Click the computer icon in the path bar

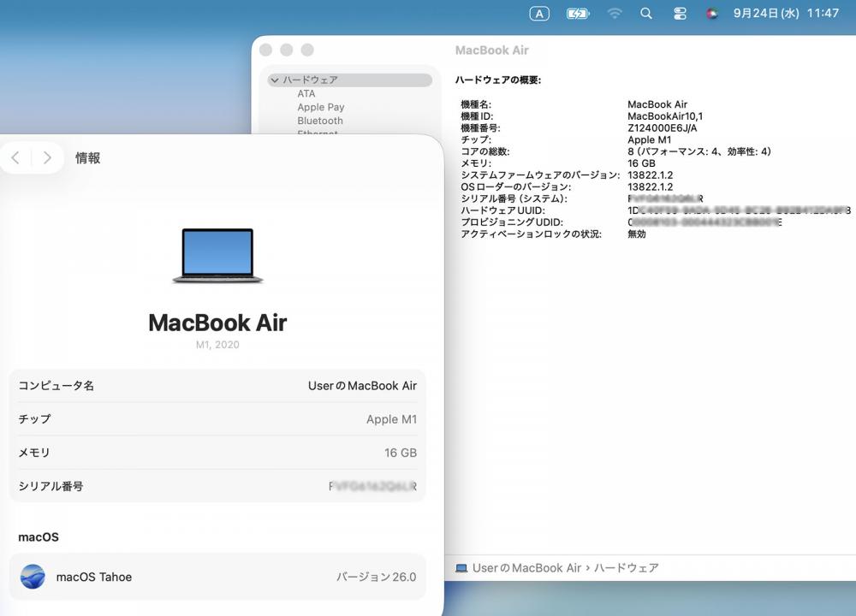click(461, 568)
